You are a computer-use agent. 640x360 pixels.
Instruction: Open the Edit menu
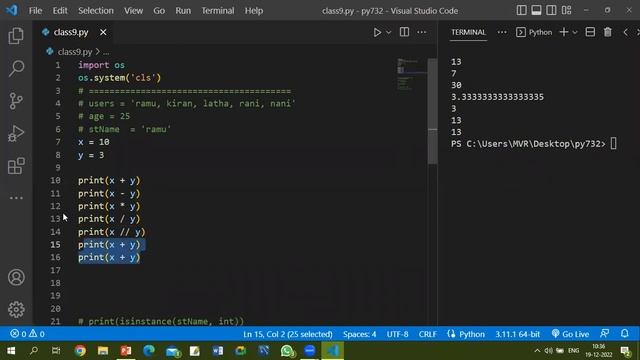click(60, 11)
